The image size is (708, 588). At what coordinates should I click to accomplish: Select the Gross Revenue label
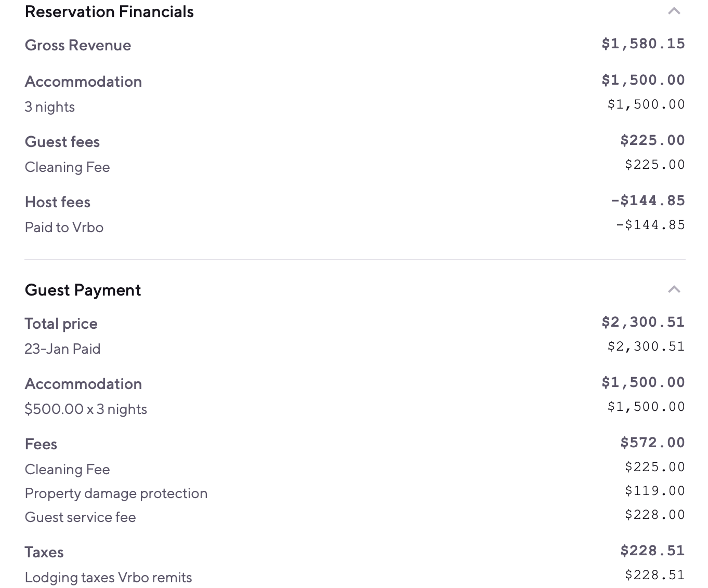(78, 45)
